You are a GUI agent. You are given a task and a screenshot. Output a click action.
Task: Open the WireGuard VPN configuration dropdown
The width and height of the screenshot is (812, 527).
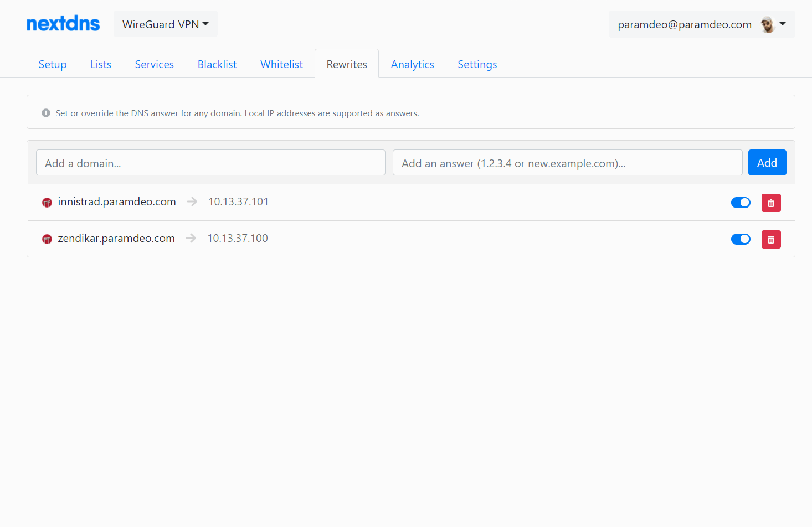click(x=166, y=24)
